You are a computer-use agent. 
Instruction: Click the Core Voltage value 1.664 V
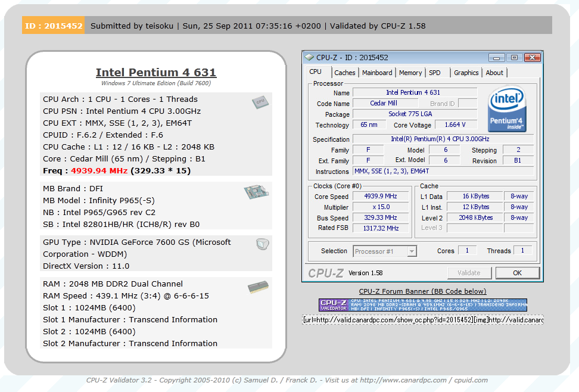[455, 125]
